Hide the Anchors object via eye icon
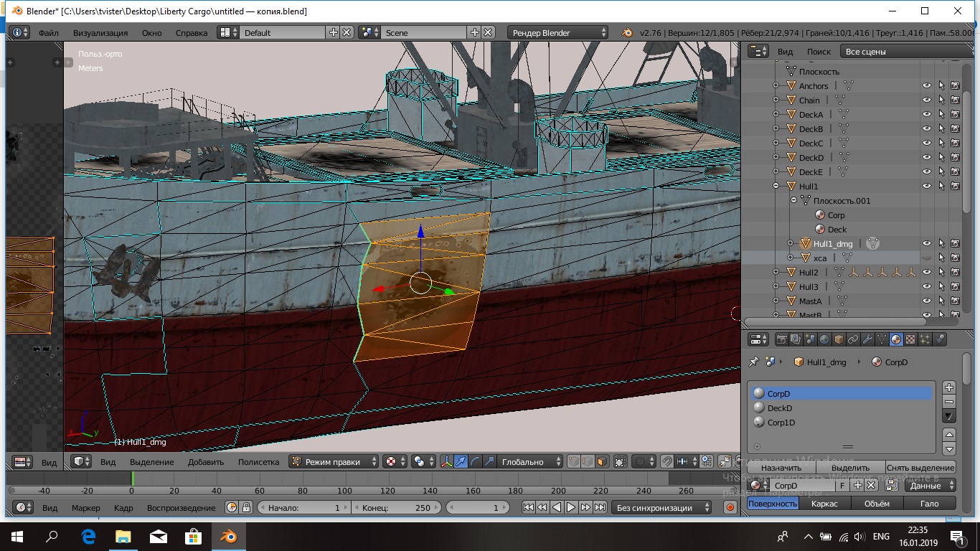 pyautogui.click(x=926, y=86)
